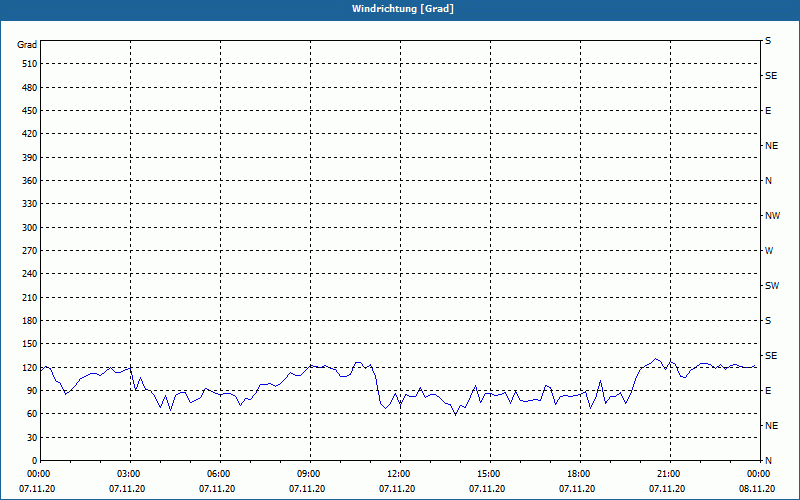800x500 pixels.
Task: Select the 06:00 time marker
Action: coord(220,474)
